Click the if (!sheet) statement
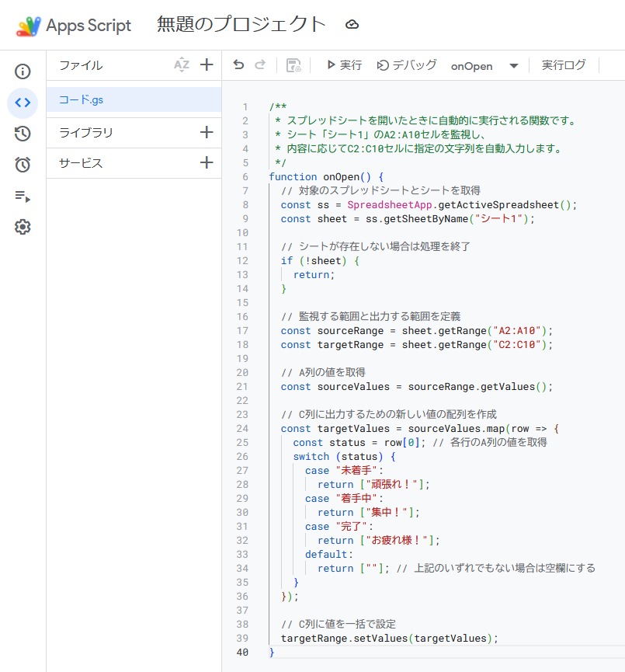Screen dimensions: 625x672 tap(320, 261)
